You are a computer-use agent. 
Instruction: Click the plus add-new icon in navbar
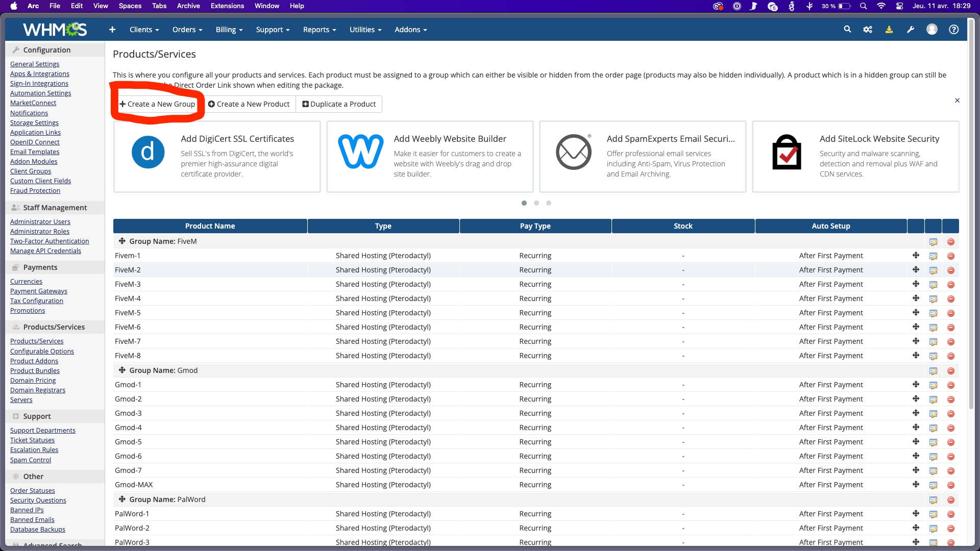click(x=112, y=30)
